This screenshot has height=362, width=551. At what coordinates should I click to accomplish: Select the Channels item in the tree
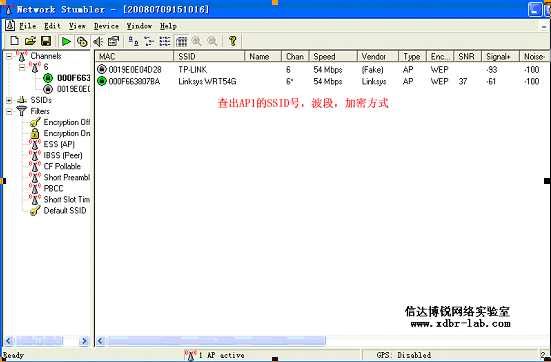pos(46,56)
